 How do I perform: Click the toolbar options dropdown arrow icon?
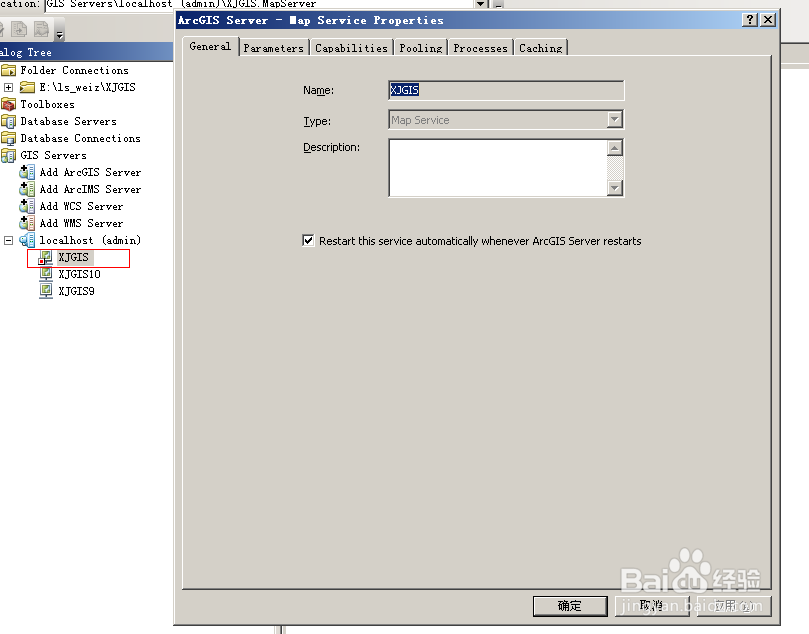[60, 35]
